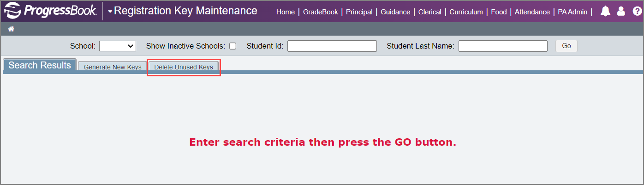Open the GradeBook menu
The height and width of the screenshot is (185, 644).
click(321, 12)
